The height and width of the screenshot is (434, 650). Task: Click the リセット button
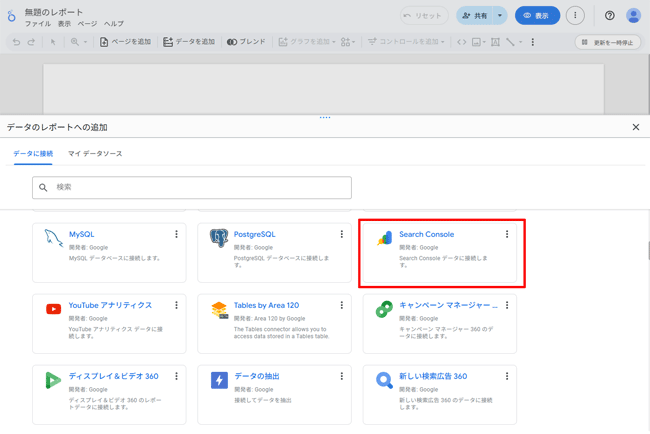(x=424, y=16)
